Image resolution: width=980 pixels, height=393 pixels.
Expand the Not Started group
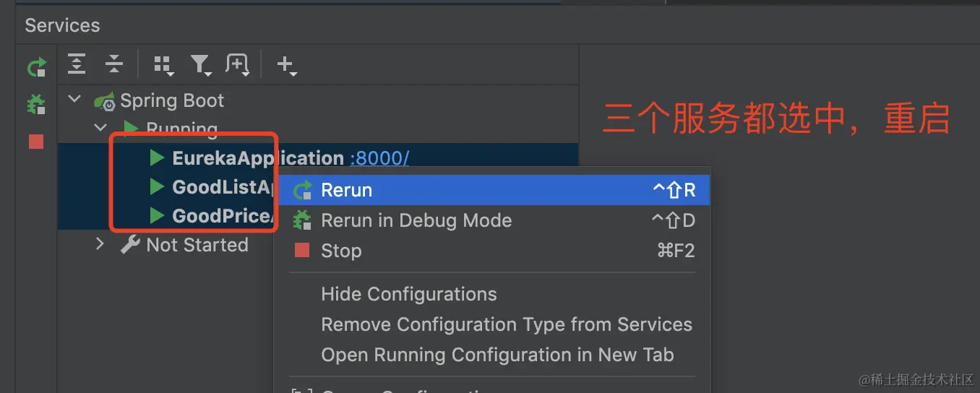pos(100,245)
